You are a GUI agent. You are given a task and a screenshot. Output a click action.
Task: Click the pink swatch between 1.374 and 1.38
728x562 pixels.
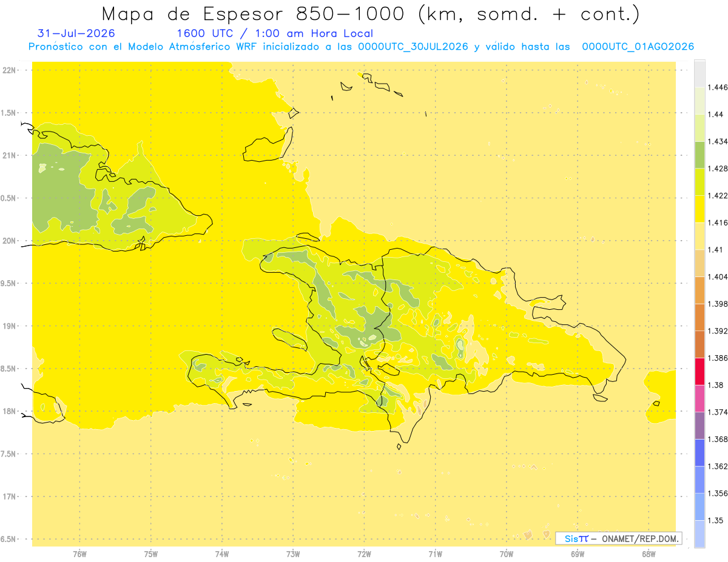pos(699,398)
